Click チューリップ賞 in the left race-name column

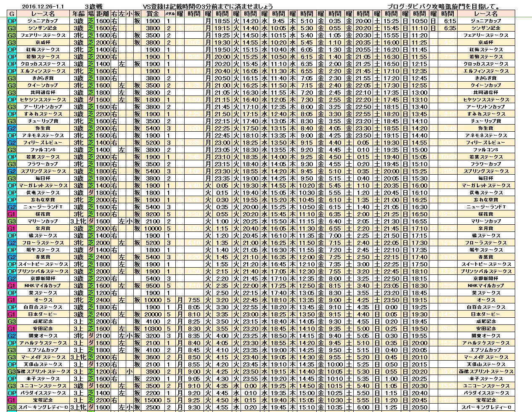pyautogui.click(x=43, y=121)
